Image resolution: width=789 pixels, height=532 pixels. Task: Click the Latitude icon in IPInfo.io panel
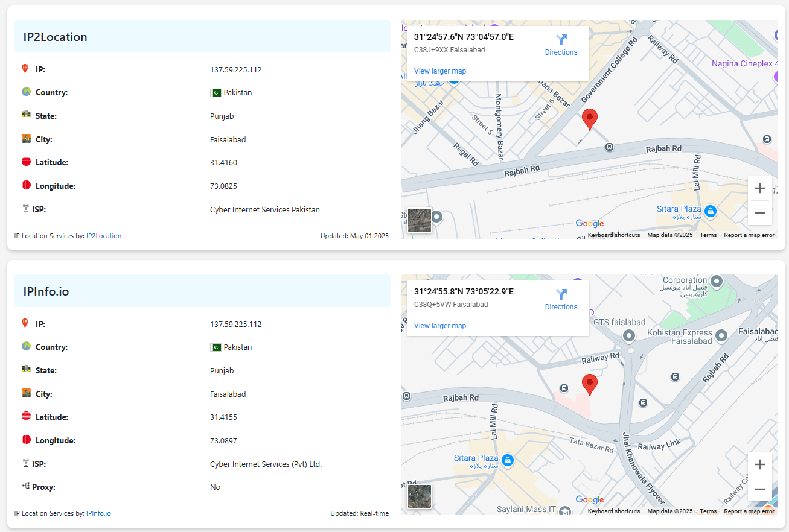[26, 416]
